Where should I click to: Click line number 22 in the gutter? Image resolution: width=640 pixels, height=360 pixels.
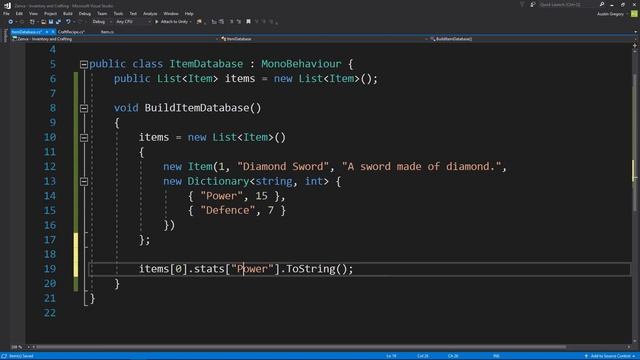50,313
